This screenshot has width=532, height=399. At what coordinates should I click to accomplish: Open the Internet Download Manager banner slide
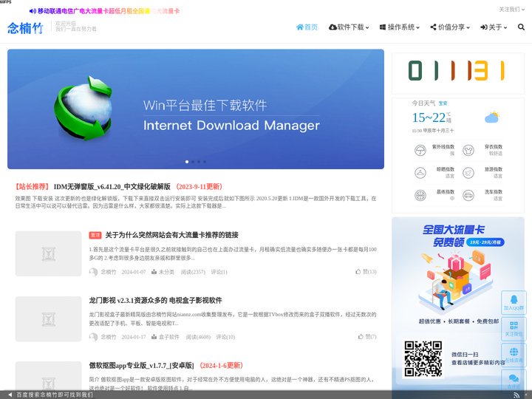pos(196,109)
